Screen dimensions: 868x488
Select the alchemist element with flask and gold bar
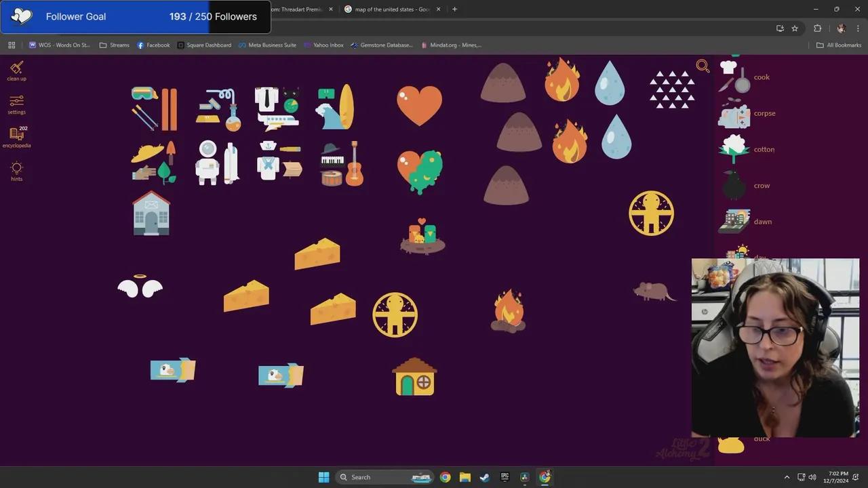[x=218, y=110]
